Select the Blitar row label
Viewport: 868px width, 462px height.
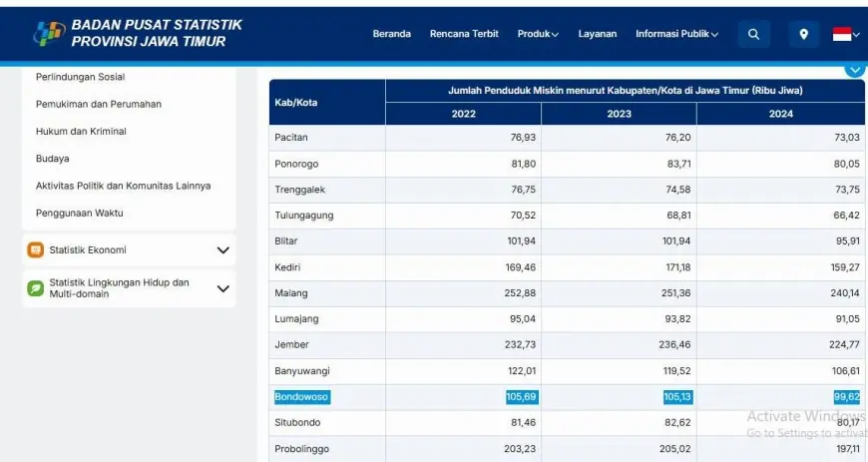[286, 240]
